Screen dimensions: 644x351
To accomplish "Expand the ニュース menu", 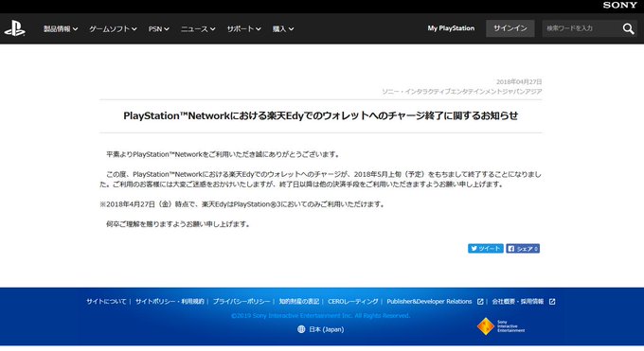I will pyautogui.click(x=198, y=28).
